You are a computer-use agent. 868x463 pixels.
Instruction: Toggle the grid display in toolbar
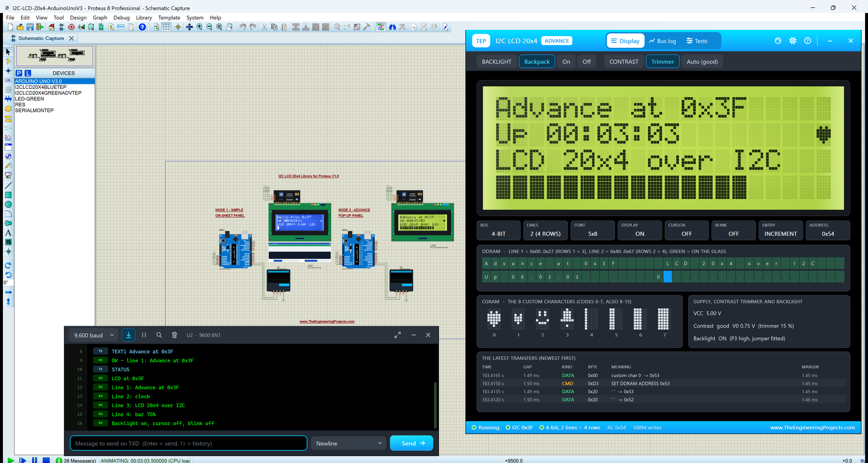[x=166, y=27]
